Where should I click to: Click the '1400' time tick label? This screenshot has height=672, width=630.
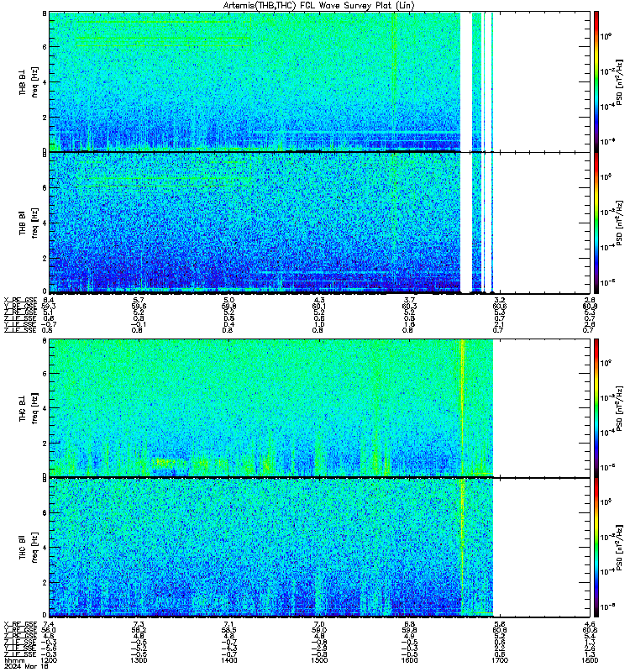click(228, 660)
